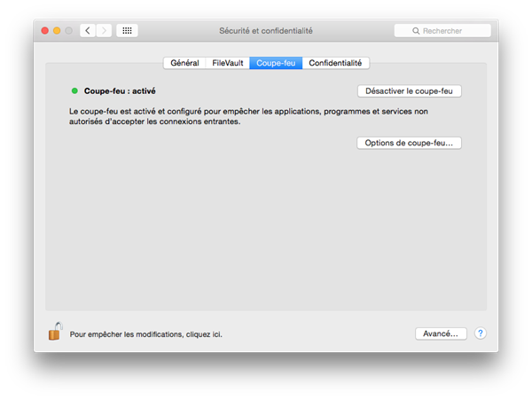Screen dimensions: 532x400
Task: Click Désactiver le coupe-feu button
Action: (x=409, y=91)
